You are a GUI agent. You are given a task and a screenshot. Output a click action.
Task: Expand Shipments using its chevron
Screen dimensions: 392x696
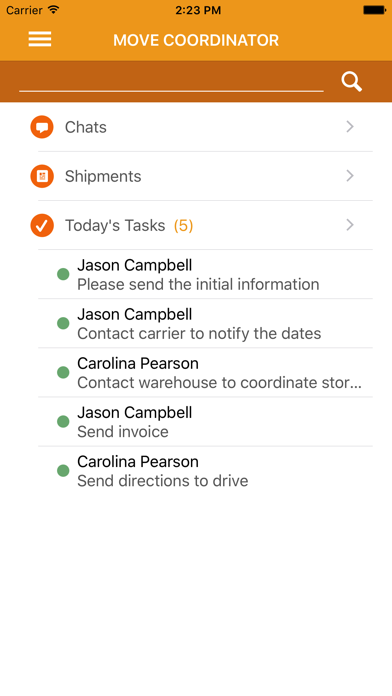pyautogui.click(x=350, y=176)
